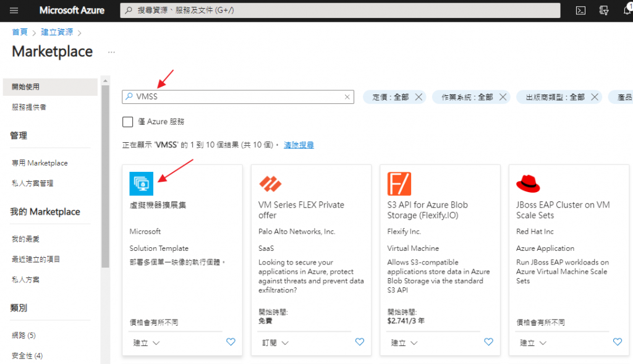Go to 首頁 breadcrumb
633x364 pixels.
(20, 32)
